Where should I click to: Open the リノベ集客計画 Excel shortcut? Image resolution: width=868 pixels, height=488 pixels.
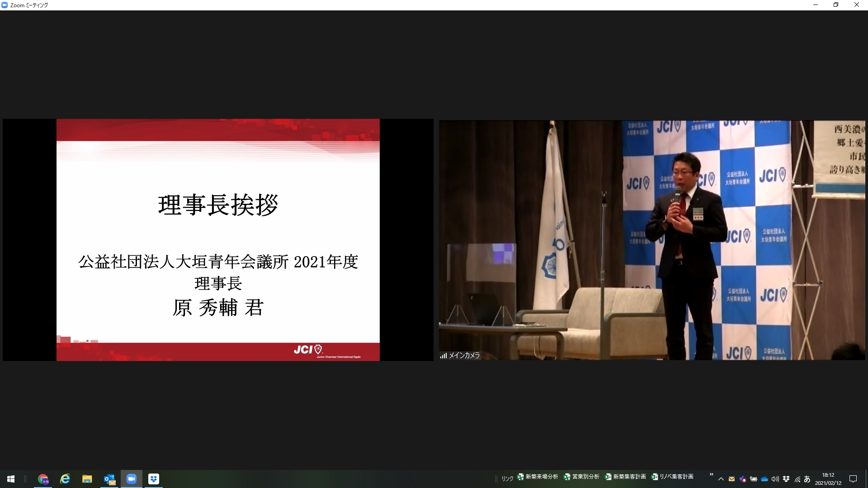coord(672,477)
